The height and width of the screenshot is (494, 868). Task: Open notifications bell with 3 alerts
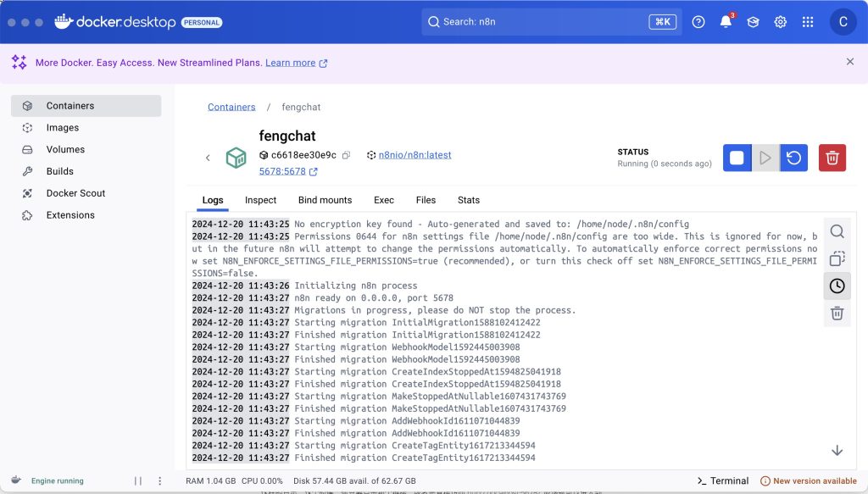726,21
